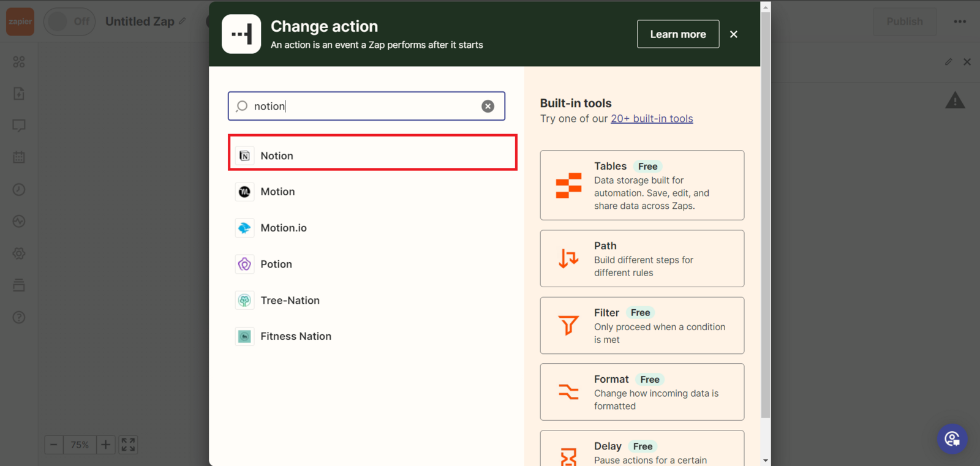Toggle the Zap On/Off switch
The width and height of the screenshot is (980, 466).
[x=69, y=22]
